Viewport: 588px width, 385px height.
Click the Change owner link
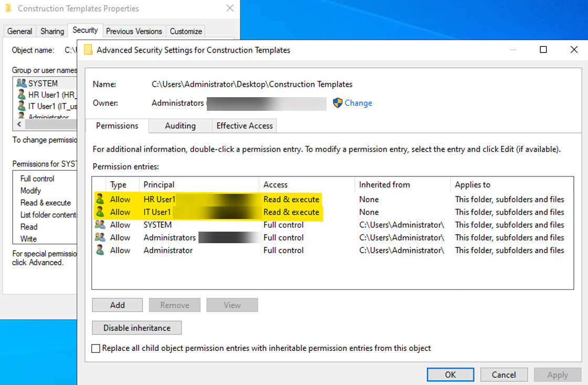point(358,103)
